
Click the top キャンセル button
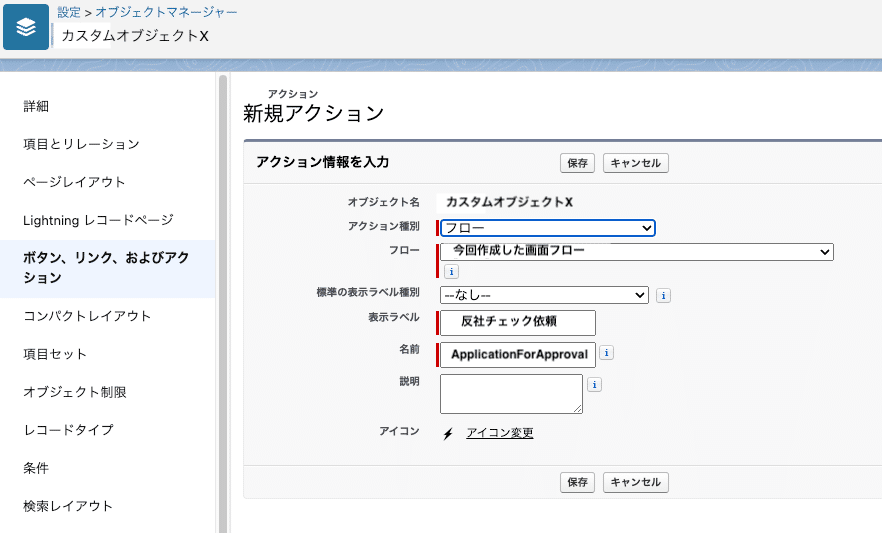(x=636, y=163)
